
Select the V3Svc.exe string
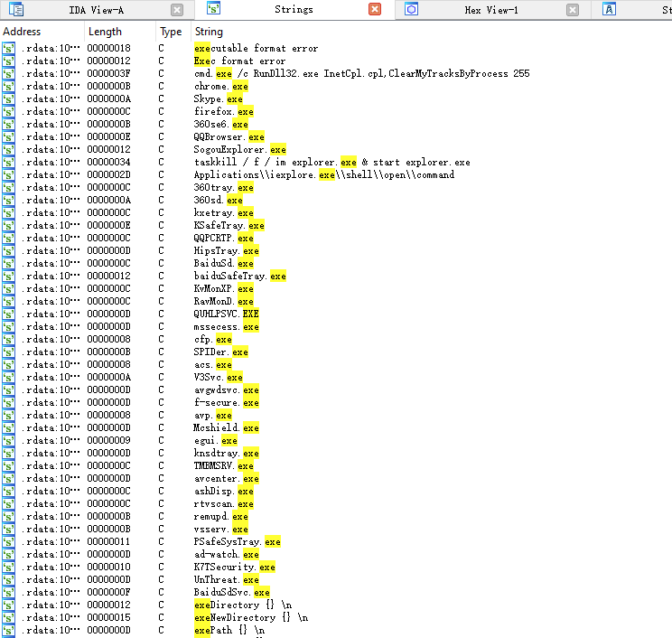[219, 378]
